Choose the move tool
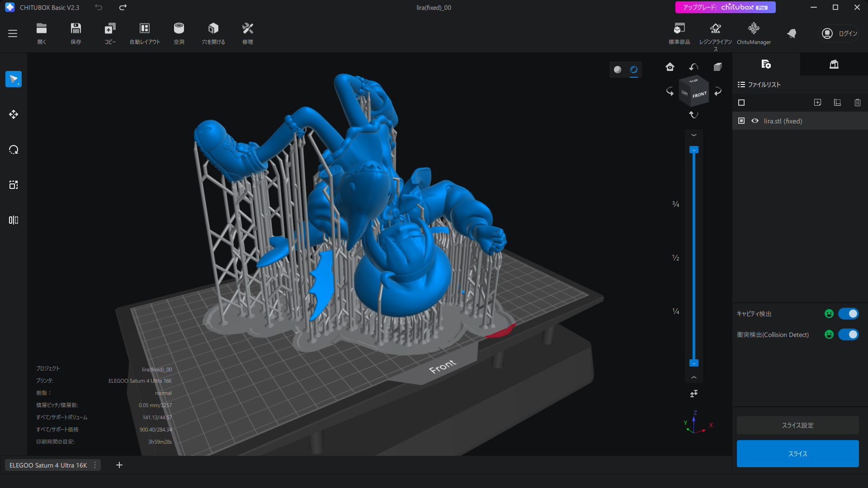868x488 pixels. (14, 114)
